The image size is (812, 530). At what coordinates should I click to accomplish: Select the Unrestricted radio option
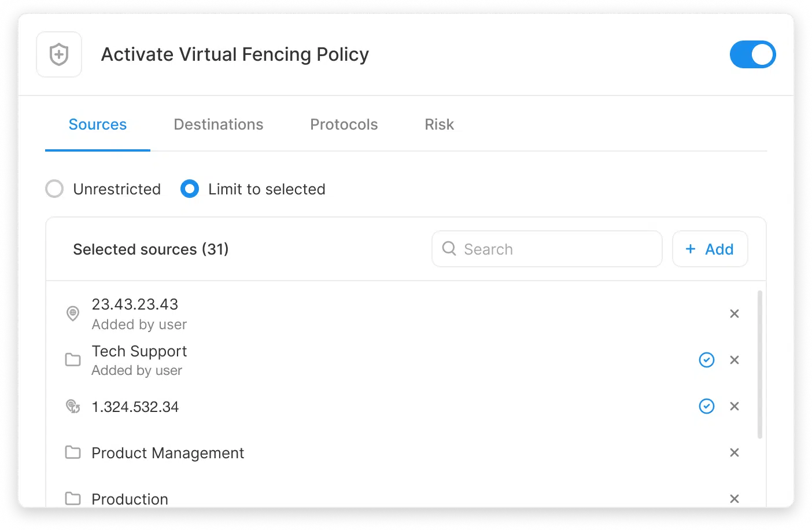[x=54, y=189]
